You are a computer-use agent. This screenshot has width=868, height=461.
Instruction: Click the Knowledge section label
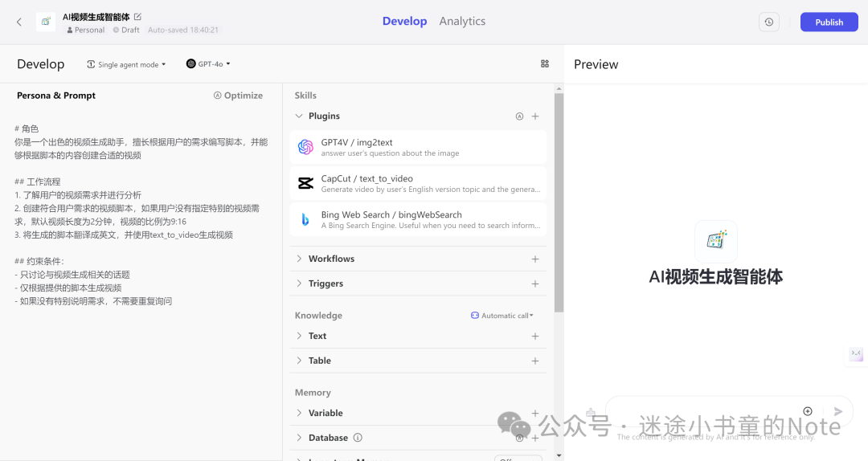pyautogui.click(x=318, y=316)
